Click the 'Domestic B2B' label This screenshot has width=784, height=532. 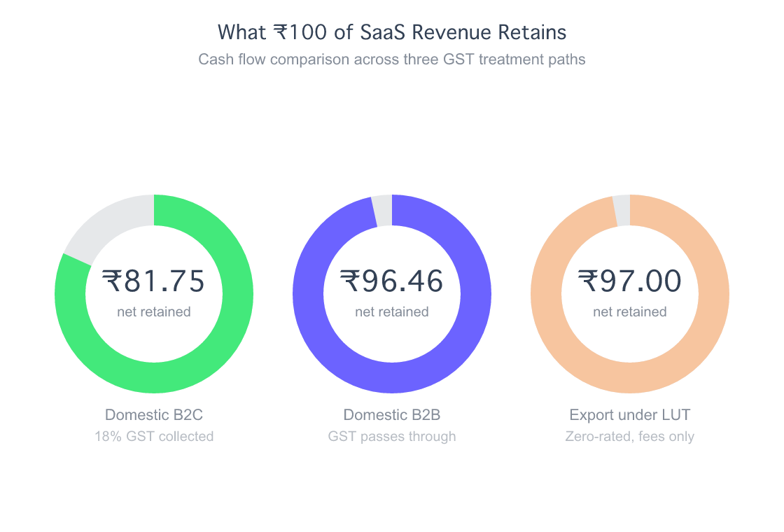(x=392, y=415)
